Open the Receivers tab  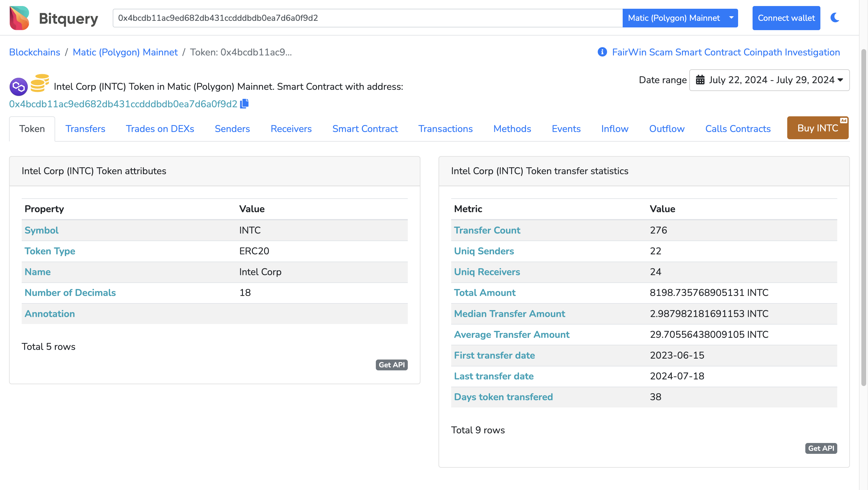291,129
